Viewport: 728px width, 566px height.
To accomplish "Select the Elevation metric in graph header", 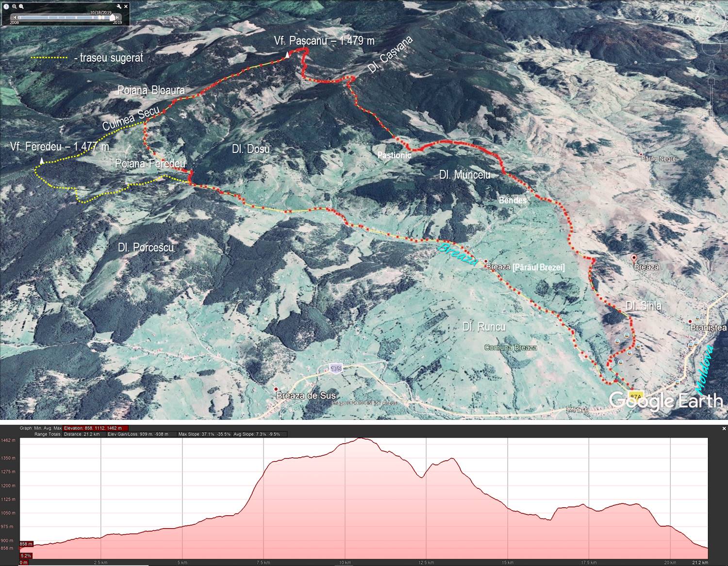I will [x=96, y=428].
